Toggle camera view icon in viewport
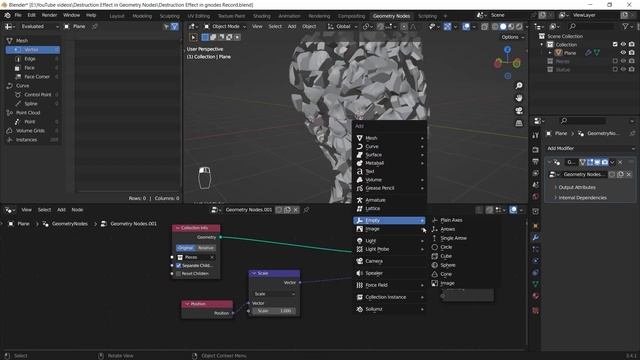This screenshot has width=640, height=360. pyautogui.click(x=519, y=111)
